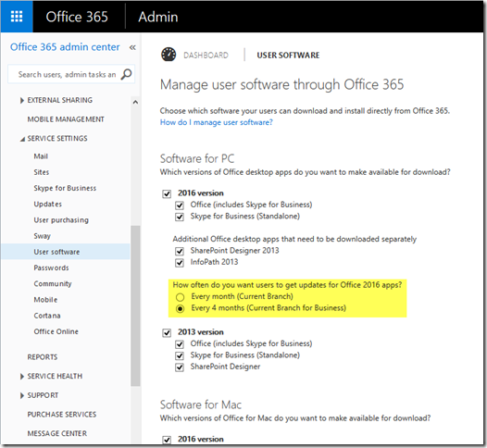Open Passwords settings

pos(51,268)
